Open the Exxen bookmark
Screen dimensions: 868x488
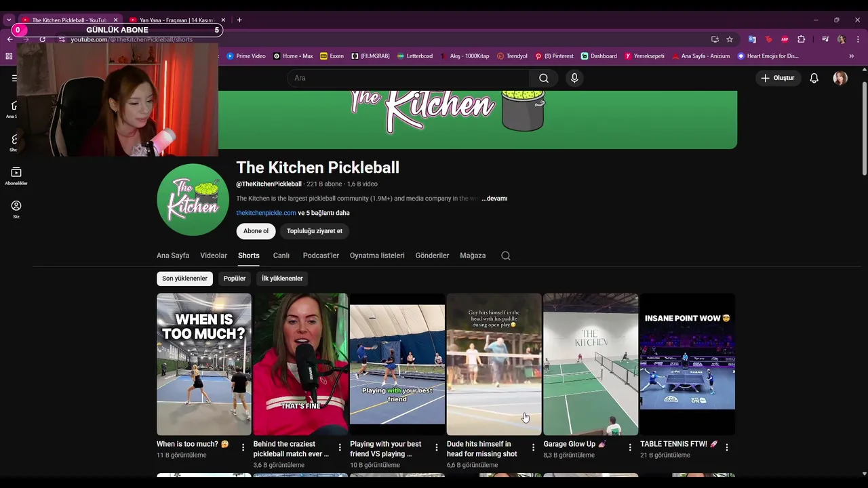point(332,56)
